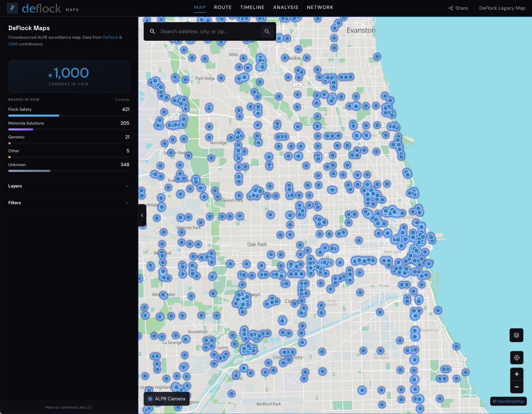Select the Motorola Solutions brand row
This screenshot has width=532, height=414.
pos(69,126)
